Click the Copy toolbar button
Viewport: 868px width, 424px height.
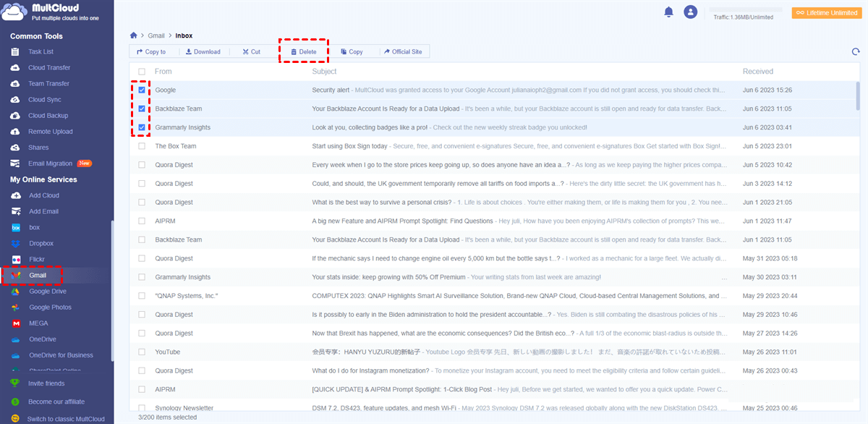(x=352, y=51)
